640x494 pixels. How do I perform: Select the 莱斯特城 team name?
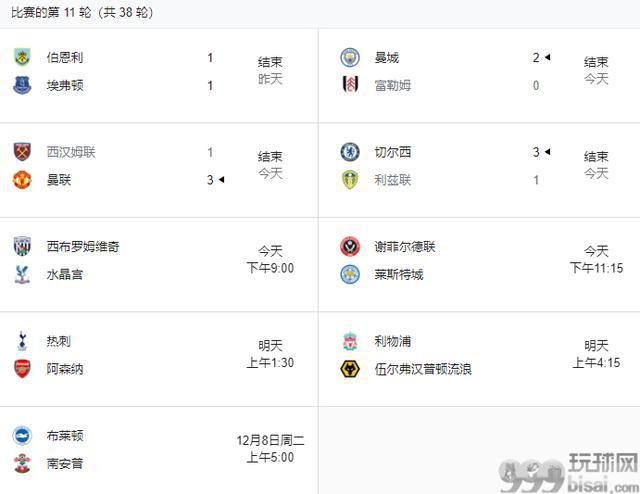tap(399, 274)
